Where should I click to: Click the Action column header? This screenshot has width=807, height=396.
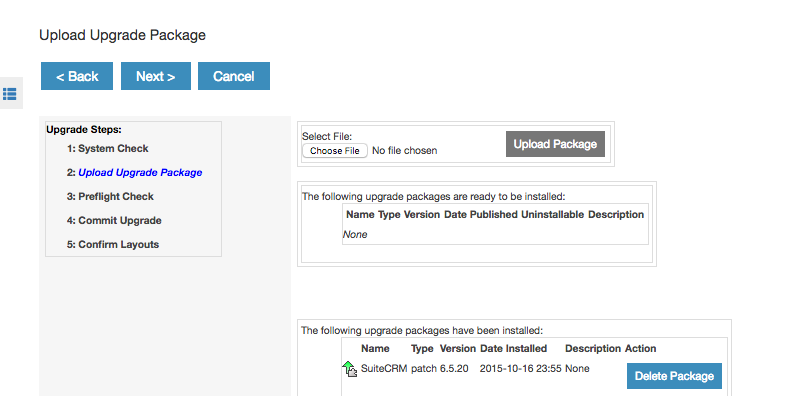pyautogui.click(x=640, y=349)
